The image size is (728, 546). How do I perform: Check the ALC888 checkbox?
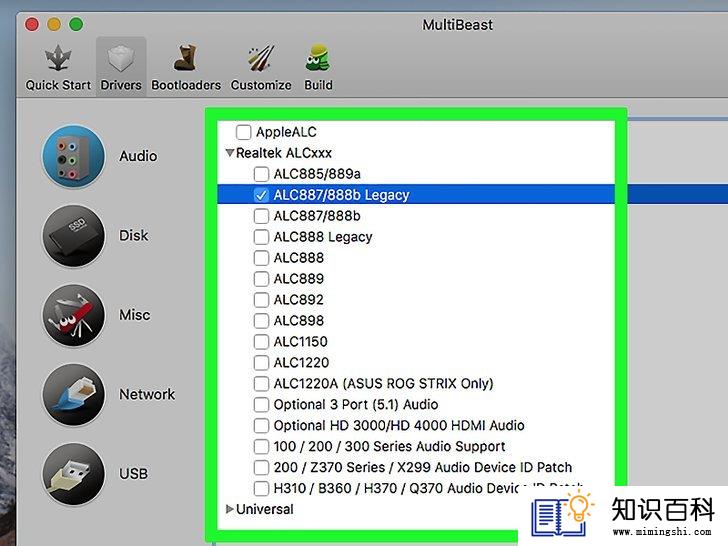[261, 258]
